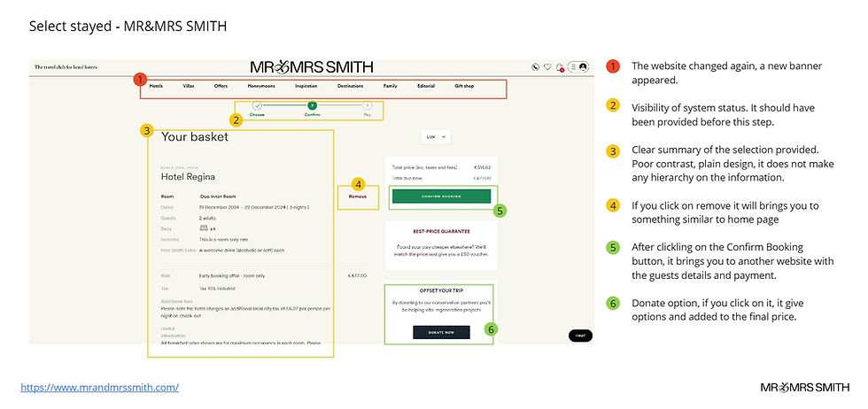868x409 pixels.
Task: Click the completed Choose step checkmark
Action: tap(257, 105)
